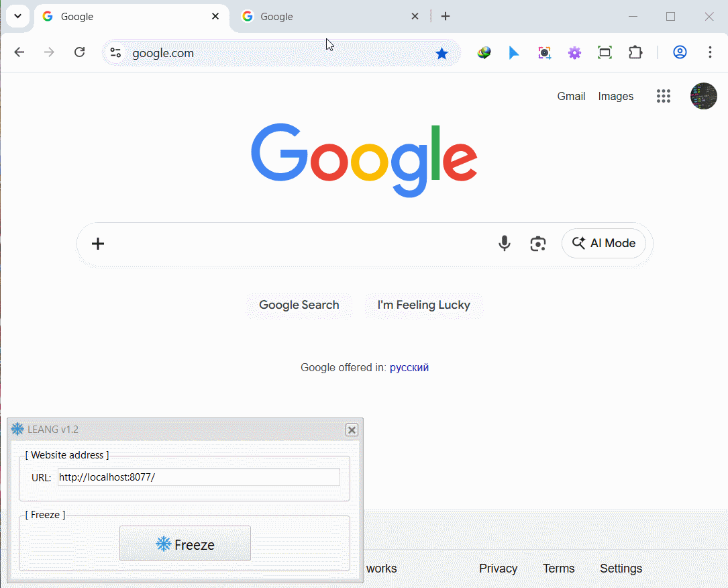Open the globe download manager extension
728x588 pixels.
pyautogui.click(x=484, y=52)
